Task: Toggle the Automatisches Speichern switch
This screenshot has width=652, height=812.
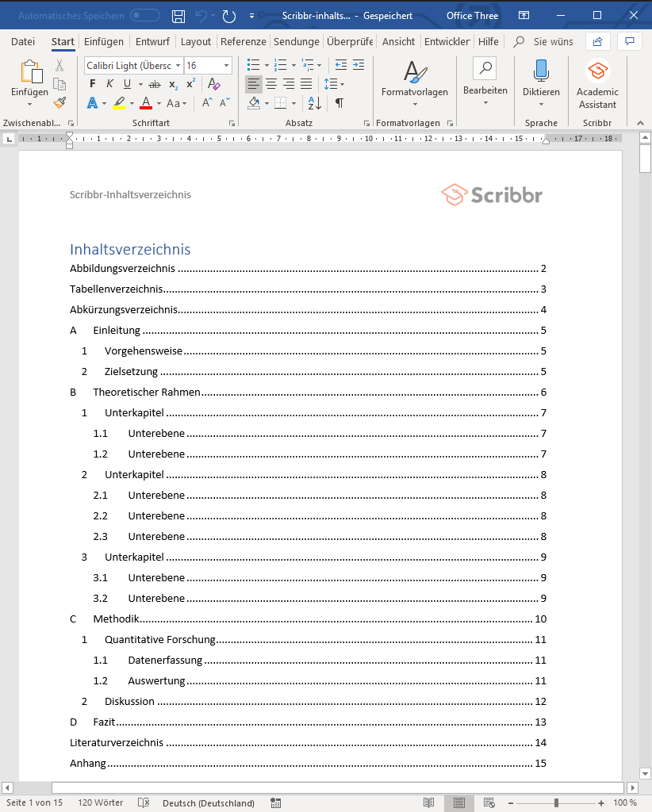Action: 144,16
